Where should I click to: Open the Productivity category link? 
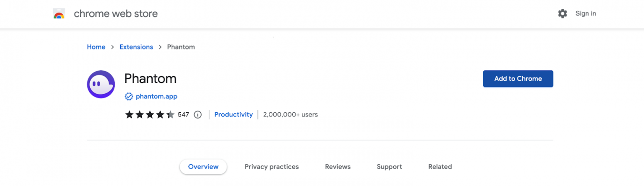tap(234, 115)
